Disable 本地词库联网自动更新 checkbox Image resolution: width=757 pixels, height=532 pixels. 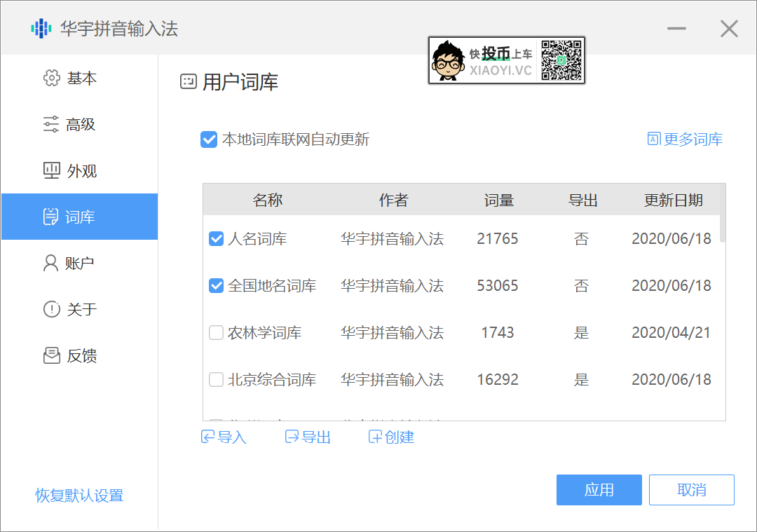pyautogui.click(x=208, y=139)
